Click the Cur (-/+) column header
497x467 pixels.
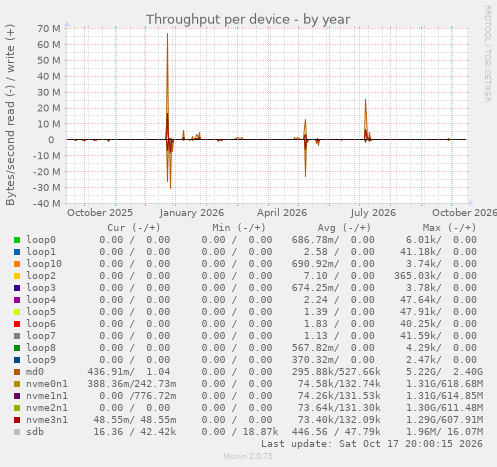click(x=134, y=228)
